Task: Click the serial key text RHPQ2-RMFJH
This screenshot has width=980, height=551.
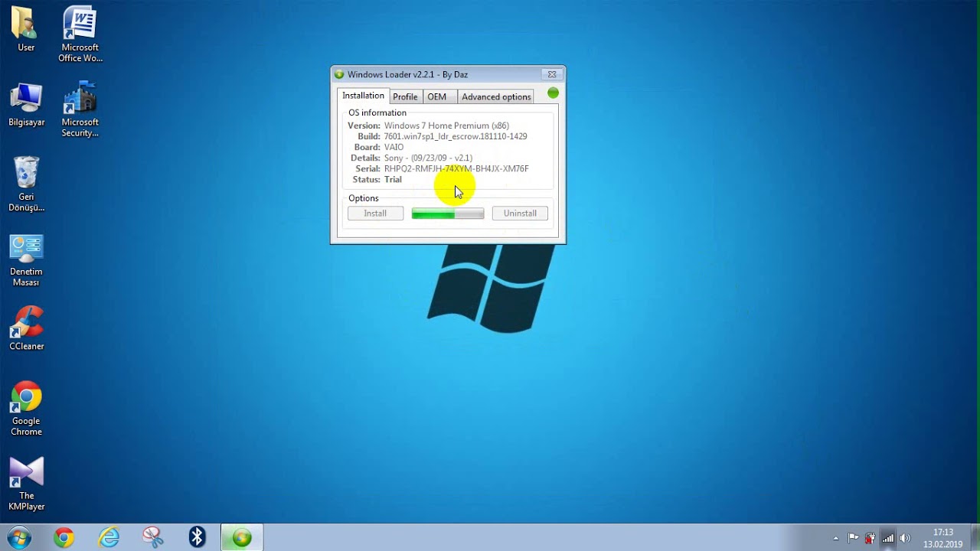Action: [x=456, y=168]
